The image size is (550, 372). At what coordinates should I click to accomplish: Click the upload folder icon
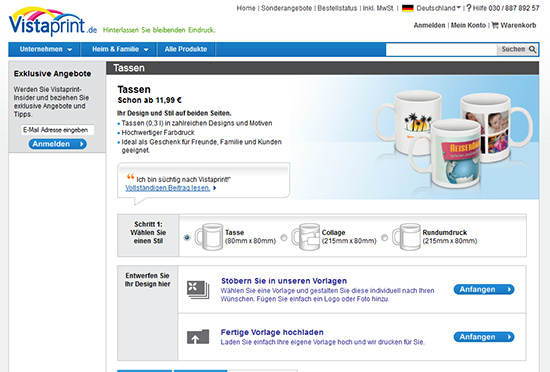tap(198, 337)
